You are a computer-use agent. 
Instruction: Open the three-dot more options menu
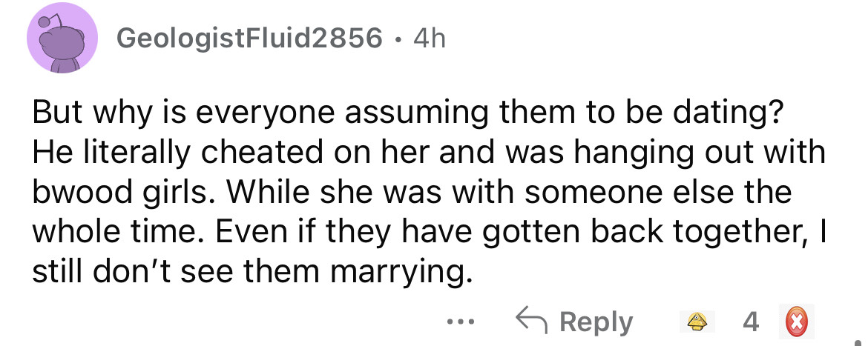pyautogui.click(x=460, y=322)
